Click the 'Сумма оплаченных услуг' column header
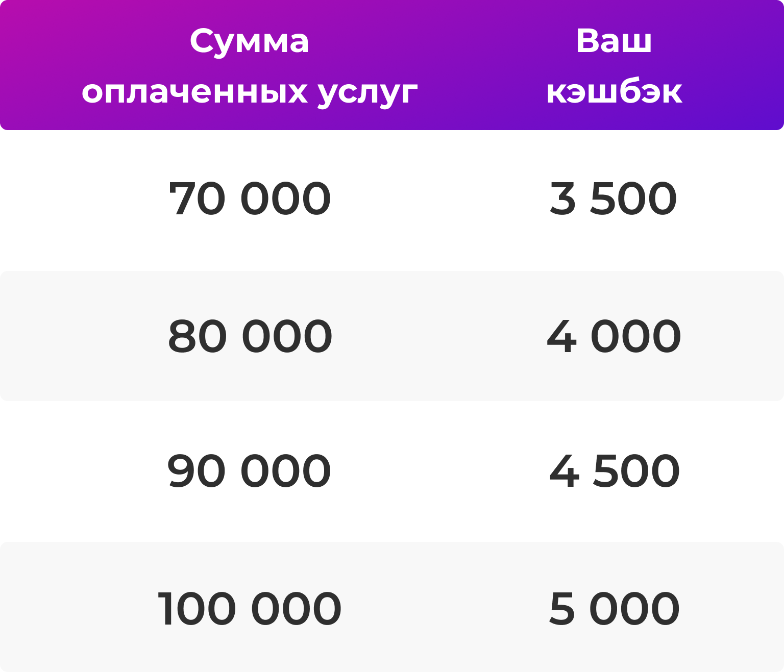 click(250, 66)
